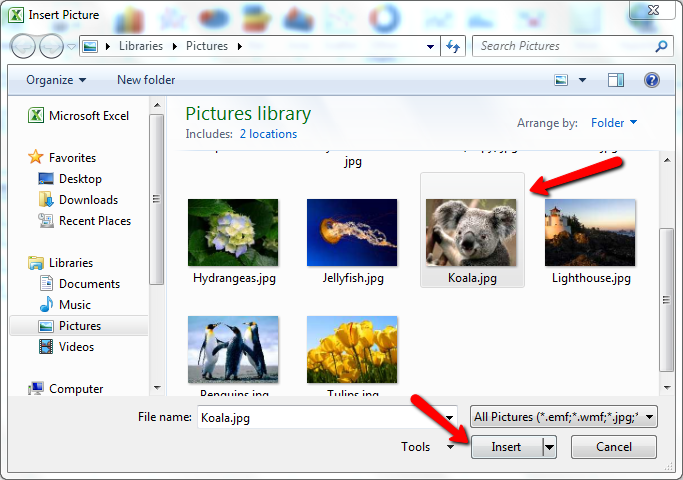The width and height of the screenshot is (683, 480).
Task: Open the recent locations dropdown arrow
Action: (x=71, y=46)
